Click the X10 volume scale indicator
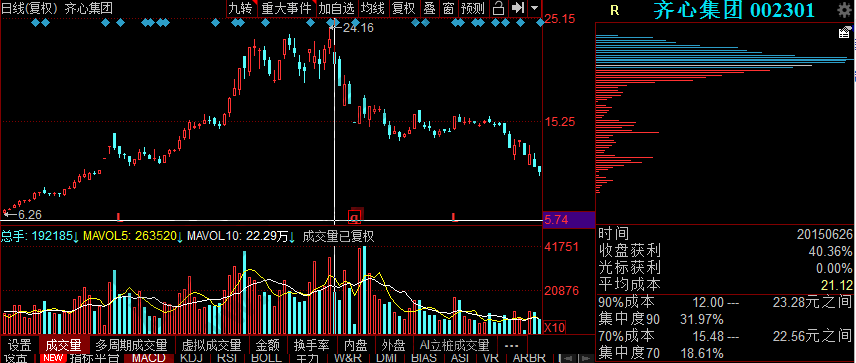Image resolution: width=856 pixels, height=363 pixels. [555, 326]
